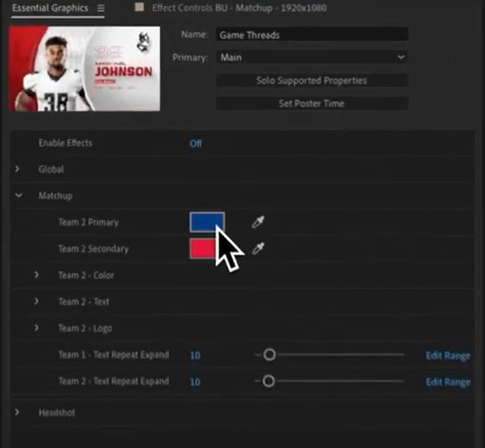The width and height of the screenshot is (485, 448).
Task: Expand the Headshot group
Action: coord(17,413)
